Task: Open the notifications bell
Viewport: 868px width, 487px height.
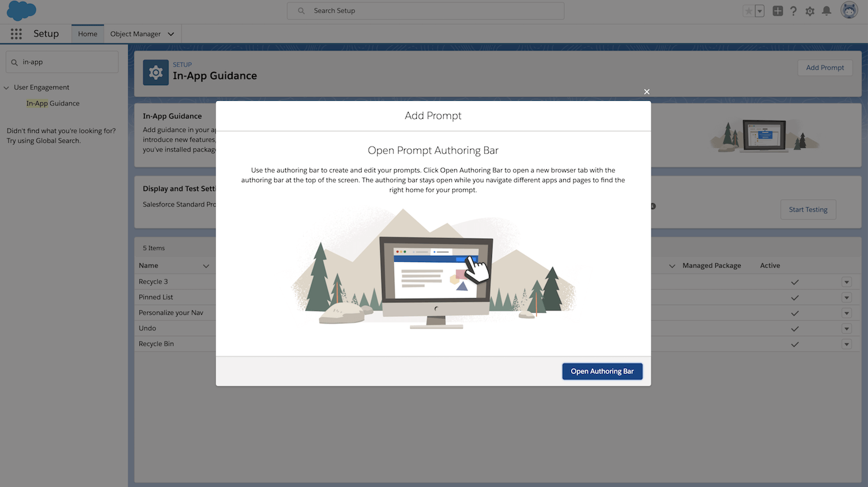Action: point(826,11)
